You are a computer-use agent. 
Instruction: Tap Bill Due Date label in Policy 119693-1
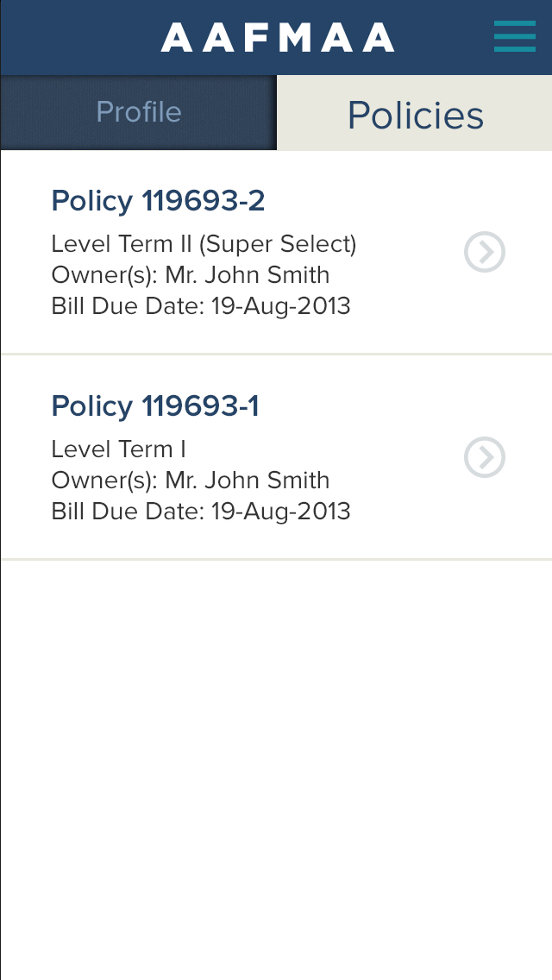point(128,512)
